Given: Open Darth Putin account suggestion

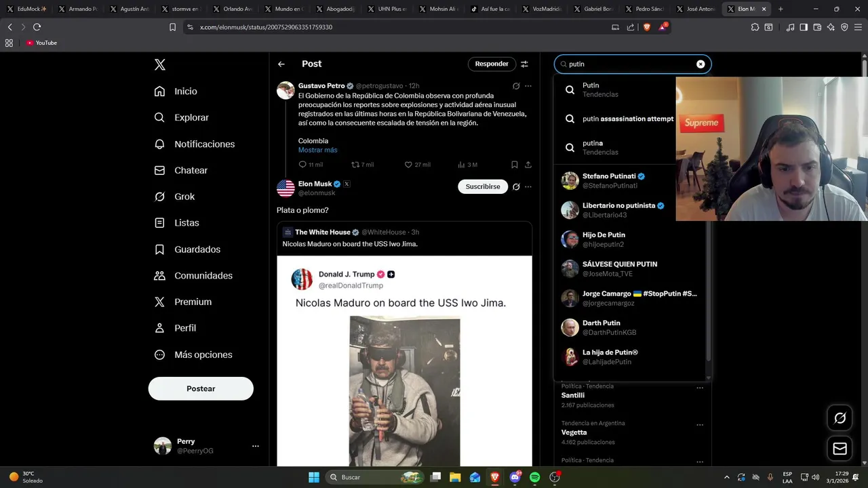Looking at the screenshot, I should click(630, 327).
